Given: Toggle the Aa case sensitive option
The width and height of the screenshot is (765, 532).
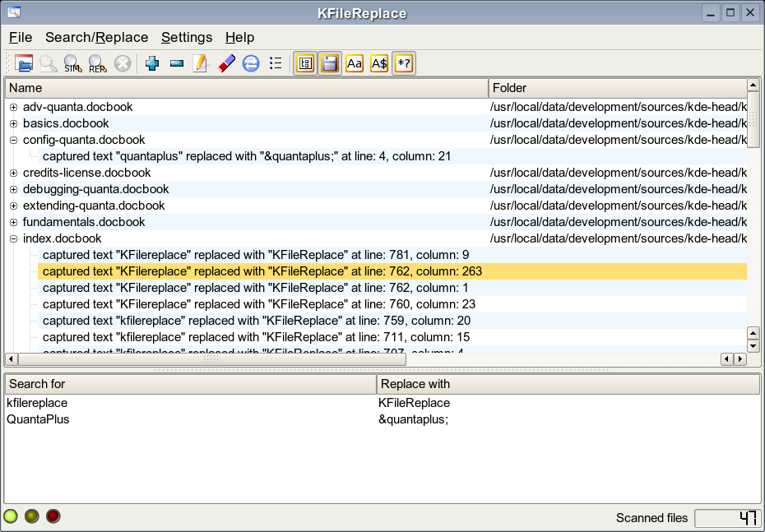Looking at the screenshot, I should 354,63.
